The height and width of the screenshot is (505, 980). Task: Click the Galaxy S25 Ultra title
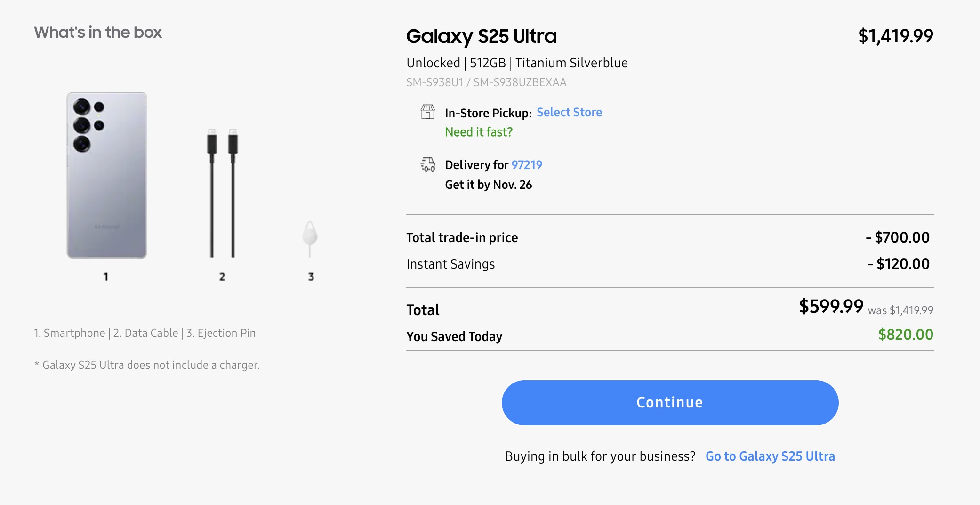(x=481, y=36)
